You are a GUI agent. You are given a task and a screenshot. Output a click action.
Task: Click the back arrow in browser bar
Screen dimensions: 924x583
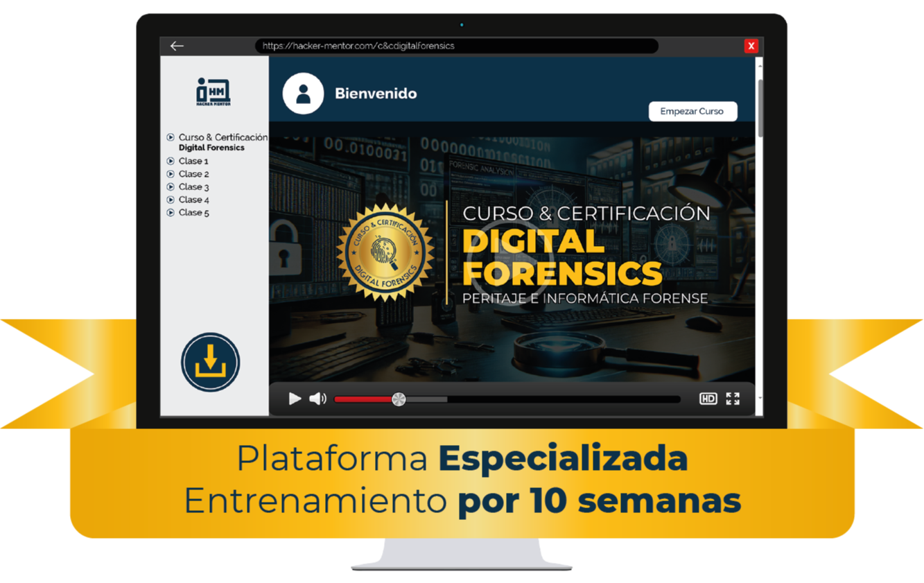(x=177, y=46)
